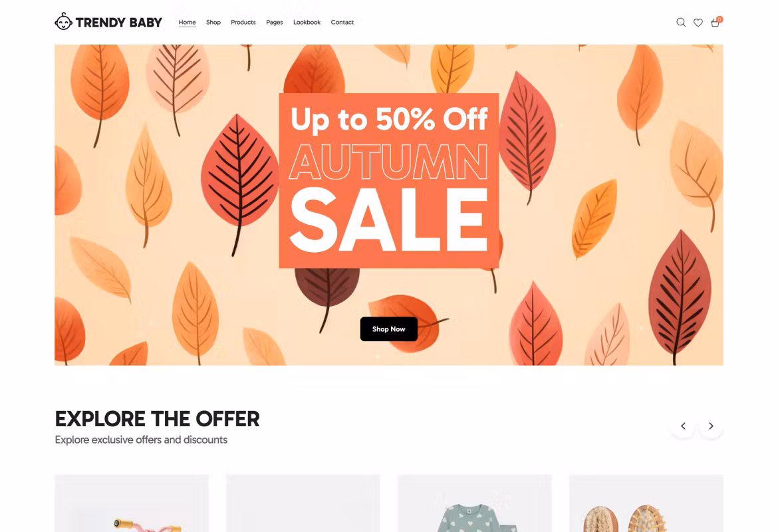778x532 pixels.
Task: Open the Shop menu
Action: click(x=213, y=23)
